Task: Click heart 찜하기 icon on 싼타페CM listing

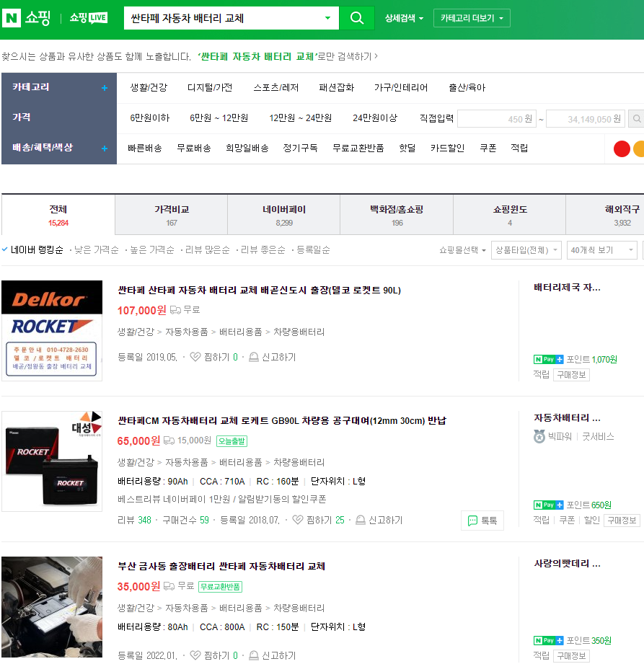Action: (297, 520)
